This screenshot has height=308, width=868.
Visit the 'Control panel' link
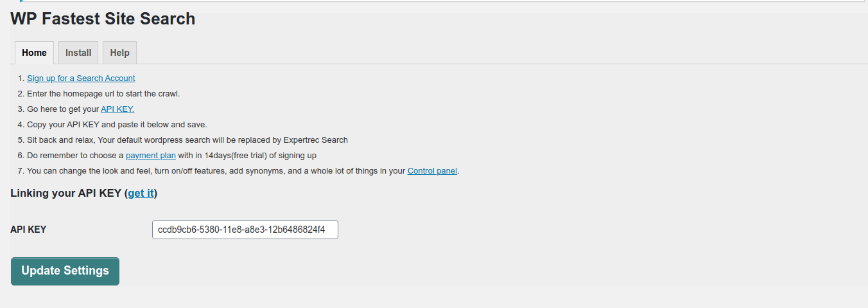click(x=432, y=171)
